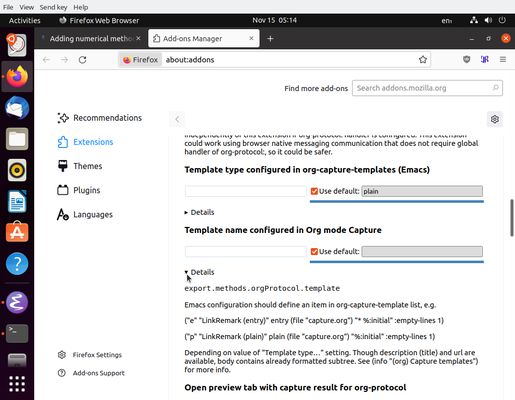Screen dimensions: 515x400
Task: Uncheck Use default for Template name
Action: pos(314,252)
